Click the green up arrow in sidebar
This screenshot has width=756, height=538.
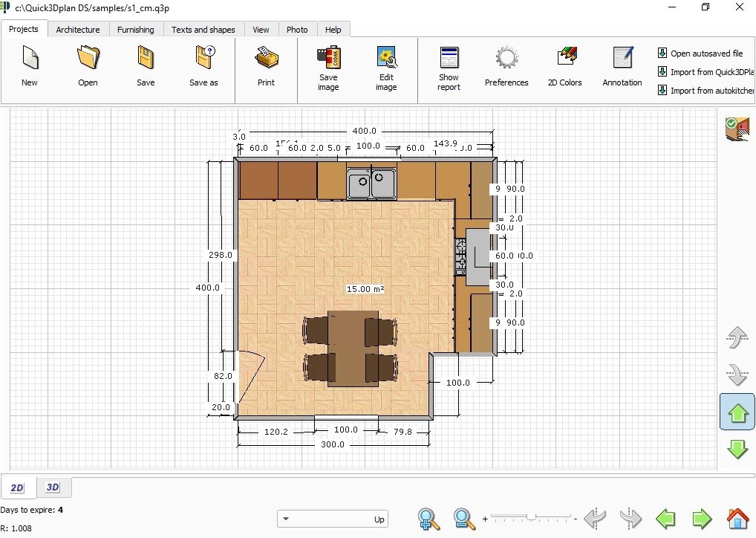coord(737,412)
